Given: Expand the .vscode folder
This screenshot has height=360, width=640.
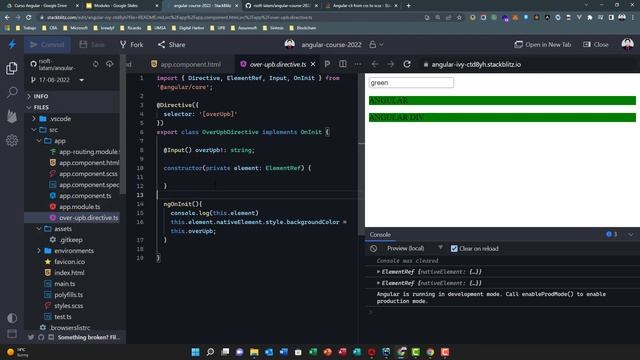Looking at the screenshot, I should 55,119.
